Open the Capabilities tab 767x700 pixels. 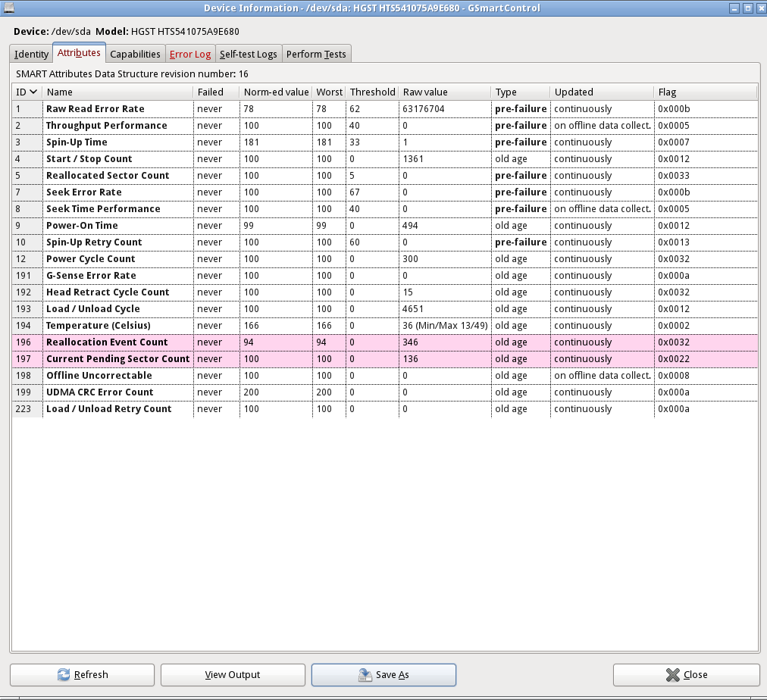coord(135,54)
